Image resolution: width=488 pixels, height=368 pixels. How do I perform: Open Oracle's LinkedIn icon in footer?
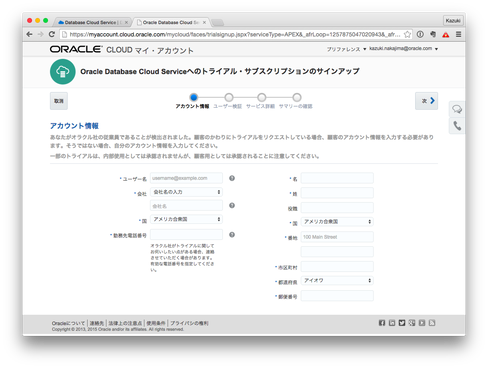392,323
